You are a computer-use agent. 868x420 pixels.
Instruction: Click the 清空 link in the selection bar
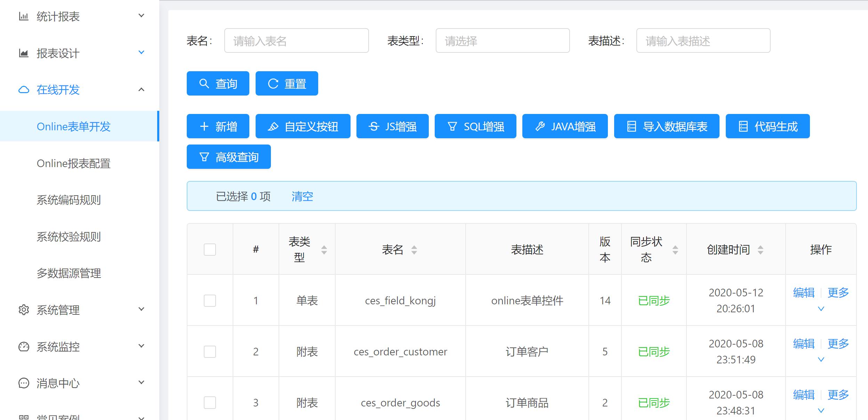(x=302, y=196)
